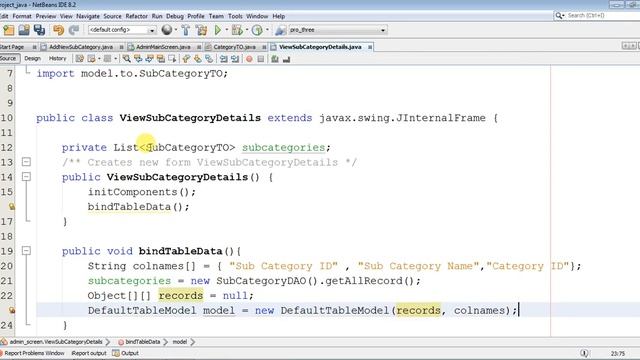This screenshot has width=640, height=360.
Task: Click the Search (Ctrl+I) field
Action: pyautogui.click(x=596, y=16)
